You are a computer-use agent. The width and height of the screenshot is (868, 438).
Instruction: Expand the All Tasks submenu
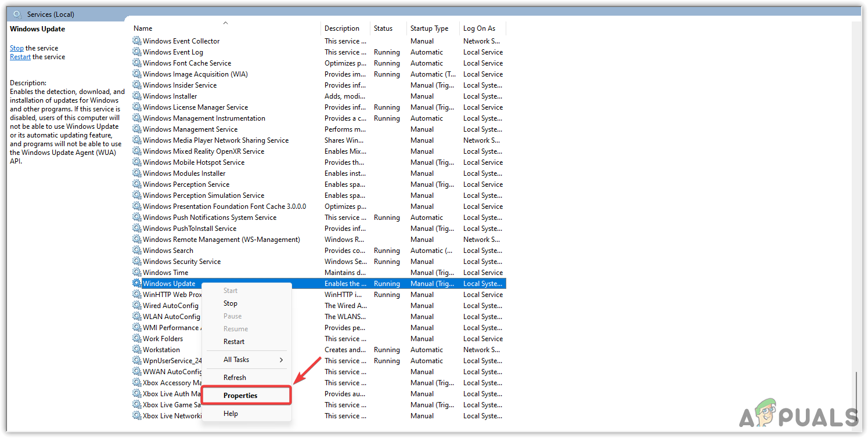[246, 360]
